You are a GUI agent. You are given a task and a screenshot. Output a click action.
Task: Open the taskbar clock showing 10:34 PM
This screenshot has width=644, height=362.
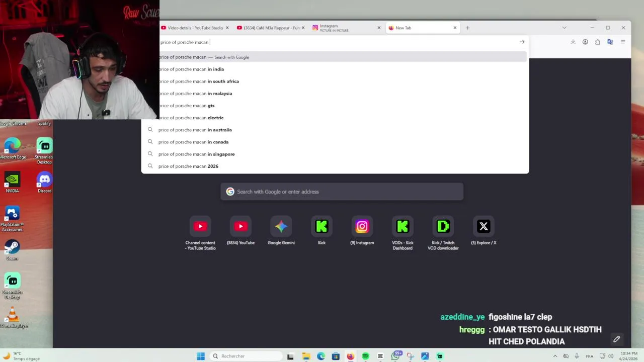click(x=629, y=356)
